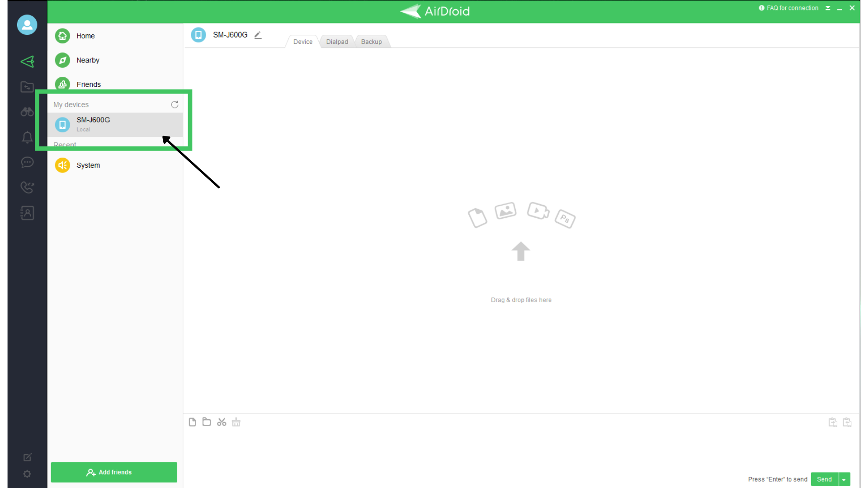868x488 pixels.
Task: Expand the Recent devices section
Action: [64, 145]
